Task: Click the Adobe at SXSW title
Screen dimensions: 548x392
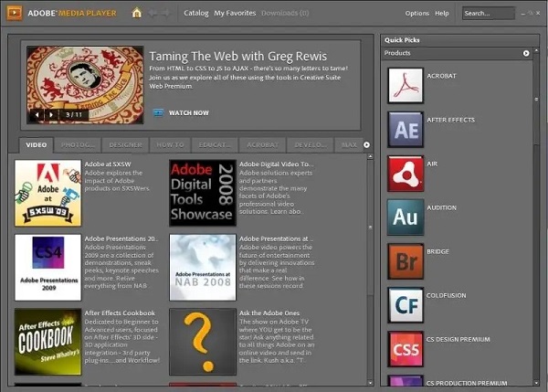Action: (108, 164)
